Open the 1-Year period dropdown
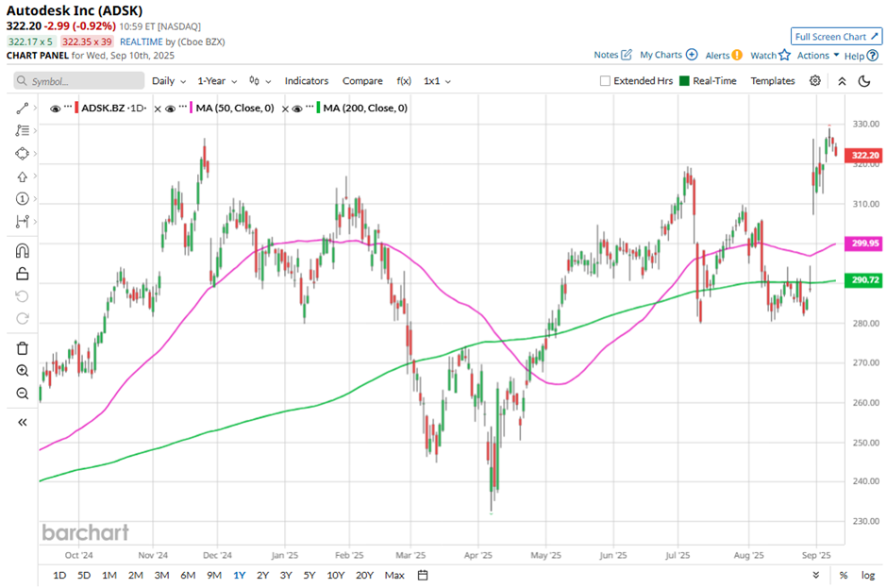 217,81
